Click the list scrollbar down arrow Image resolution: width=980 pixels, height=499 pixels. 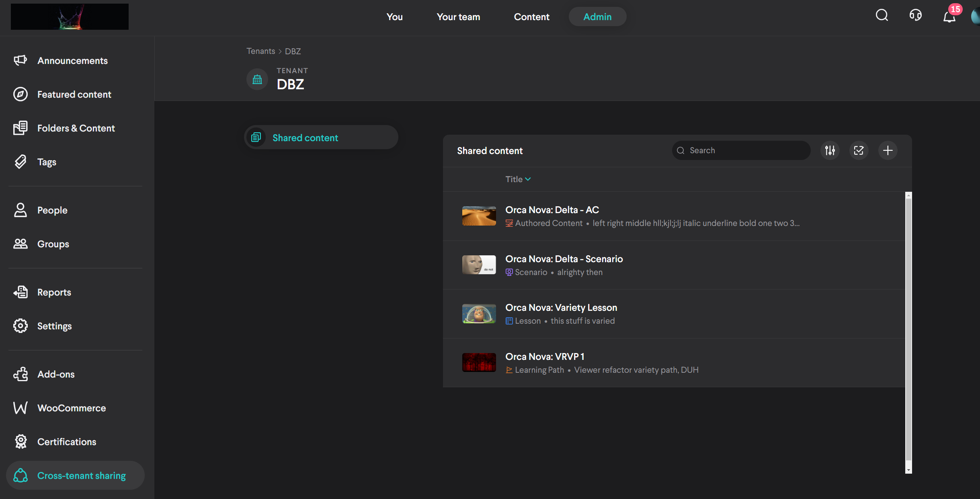(908, 470)
